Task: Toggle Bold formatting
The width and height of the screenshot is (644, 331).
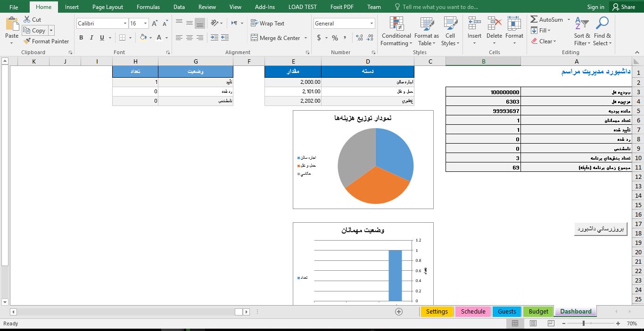Action: click(81, 38)
